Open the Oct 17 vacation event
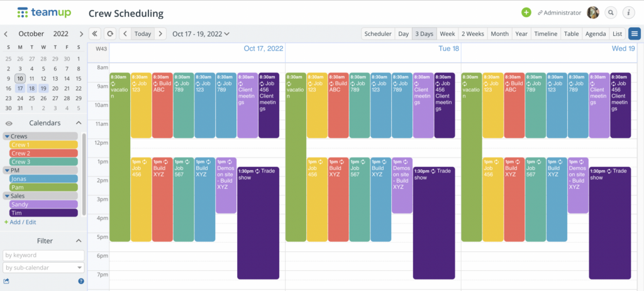 [x=120, y=157]
